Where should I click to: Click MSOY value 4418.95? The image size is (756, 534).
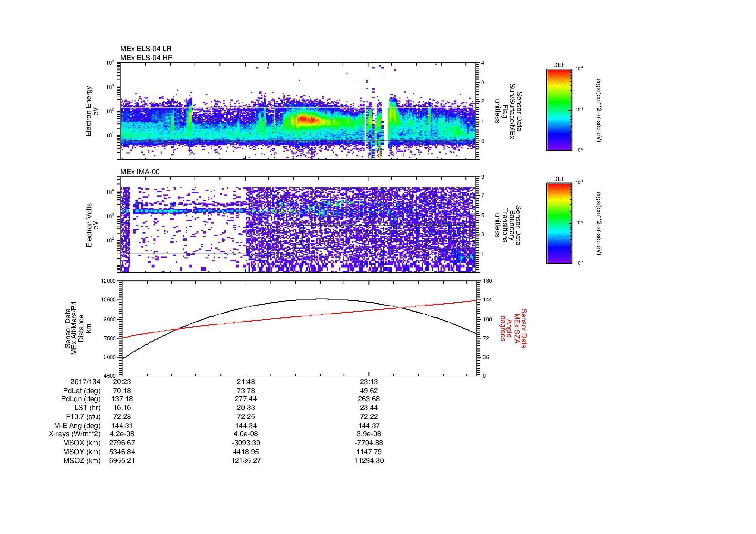(246, 452)
